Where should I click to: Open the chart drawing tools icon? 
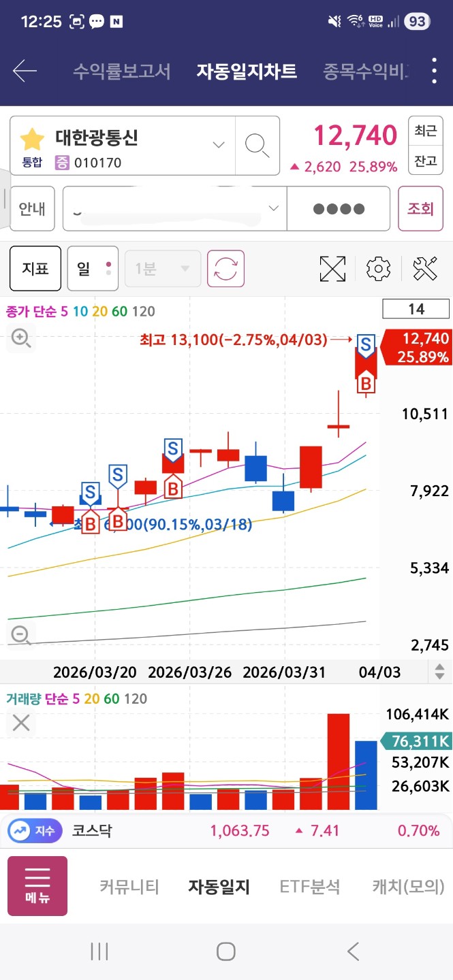(425, 269)
